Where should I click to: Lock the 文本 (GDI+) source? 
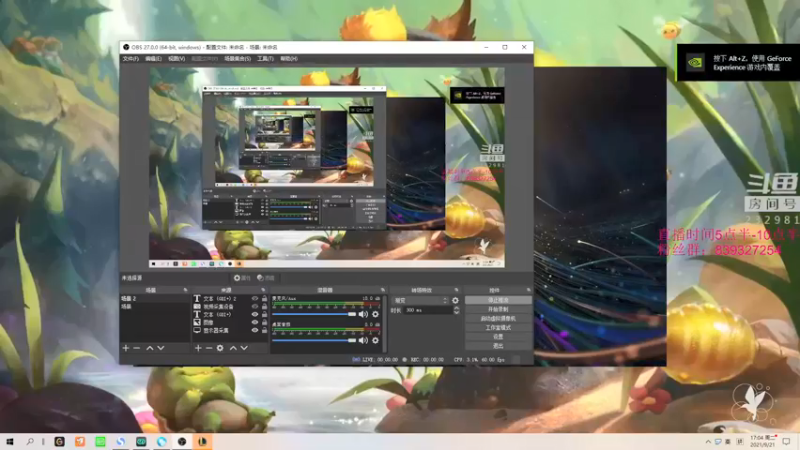click(264, 315)
